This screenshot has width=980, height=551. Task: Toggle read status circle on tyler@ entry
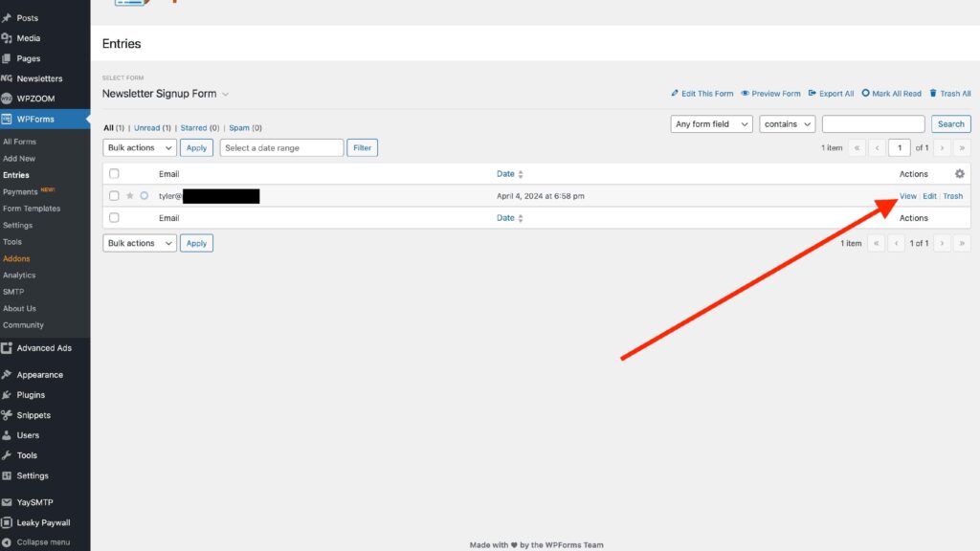145,196
